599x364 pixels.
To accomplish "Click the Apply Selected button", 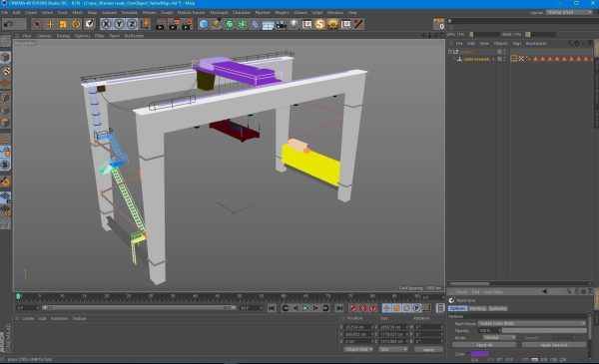I will point(554,345).
